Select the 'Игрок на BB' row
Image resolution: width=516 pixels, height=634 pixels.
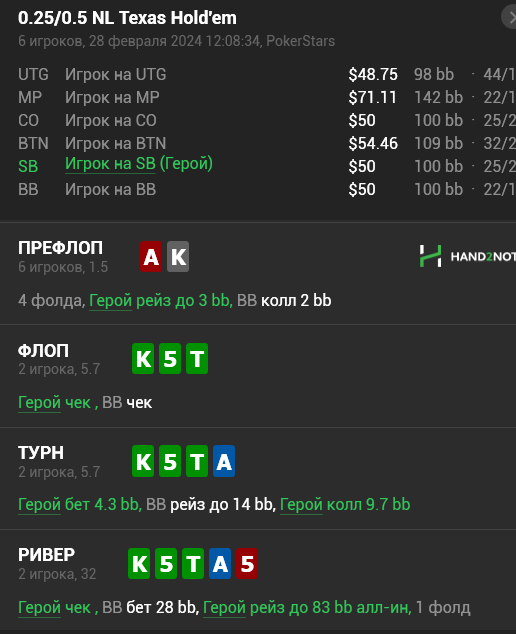258,190
